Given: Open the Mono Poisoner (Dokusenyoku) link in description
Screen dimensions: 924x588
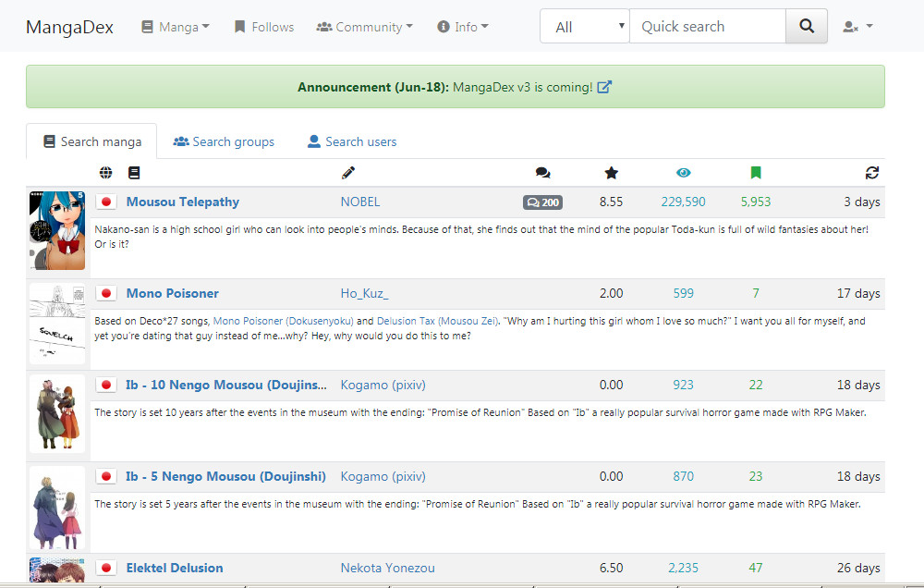Looking at the screenshot, I should [284, 321].
